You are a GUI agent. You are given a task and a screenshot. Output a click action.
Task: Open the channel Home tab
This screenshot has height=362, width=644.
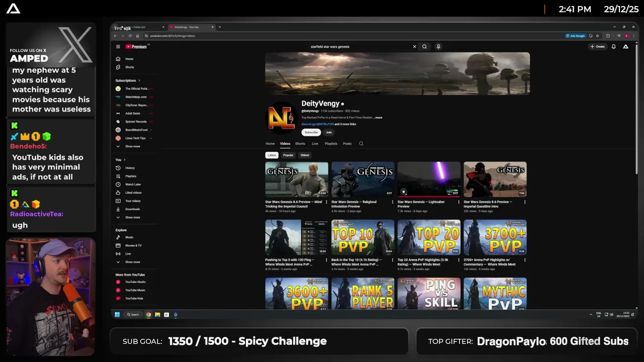[x=270, y=144]
